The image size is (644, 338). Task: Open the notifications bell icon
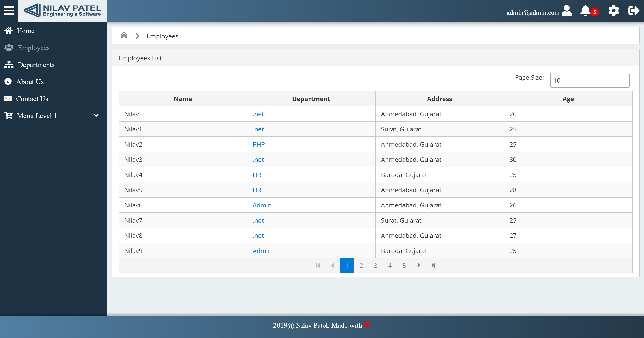tap(585, 11)
